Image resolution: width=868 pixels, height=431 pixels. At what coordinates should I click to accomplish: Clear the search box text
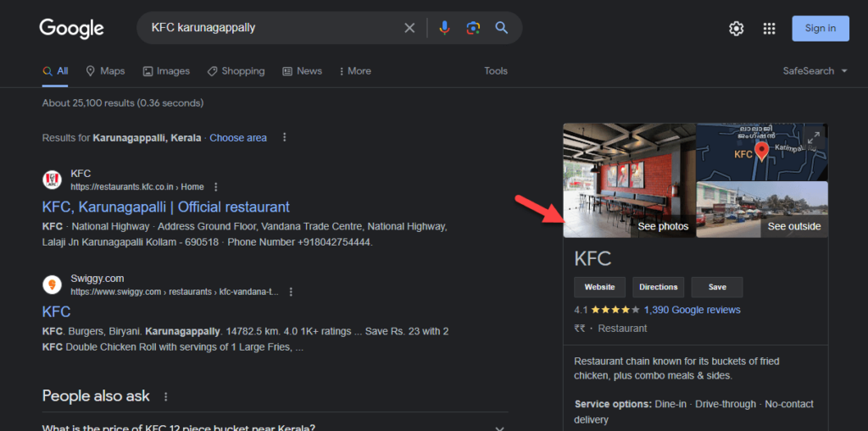[x=409, y=28]
